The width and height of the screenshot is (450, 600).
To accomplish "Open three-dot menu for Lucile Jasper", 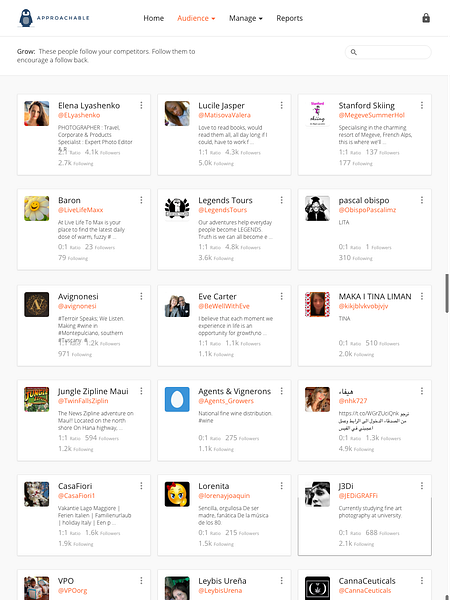I will (282, 105).
